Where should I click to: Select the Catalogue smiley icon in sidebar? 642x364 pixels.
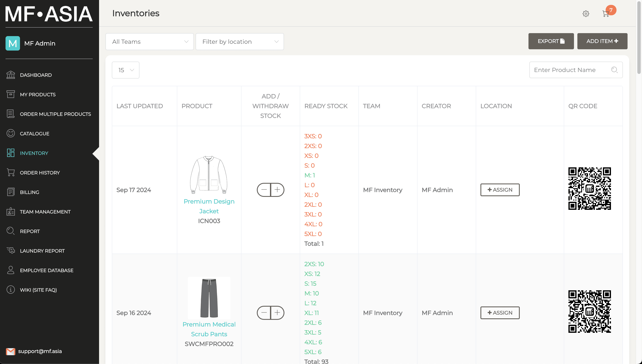point(11,133)
